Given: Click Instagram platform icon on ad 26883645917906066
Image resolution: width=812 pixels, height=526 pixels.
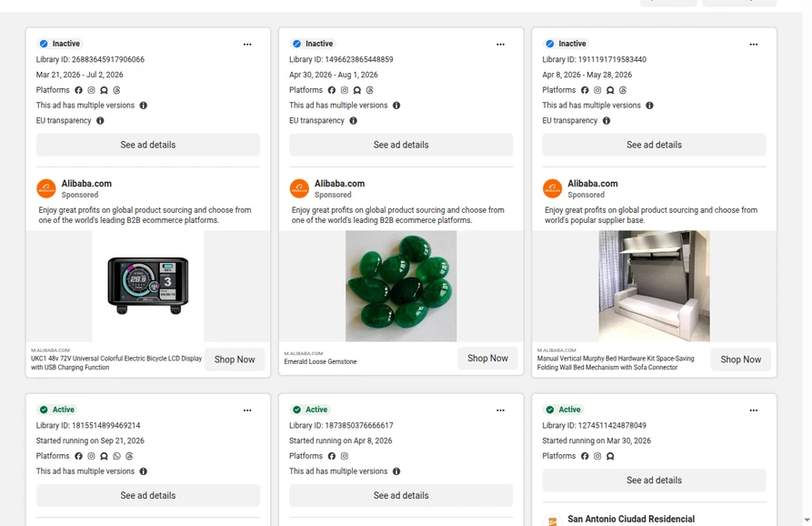Looking at the screenshot, I should point(91,90).
